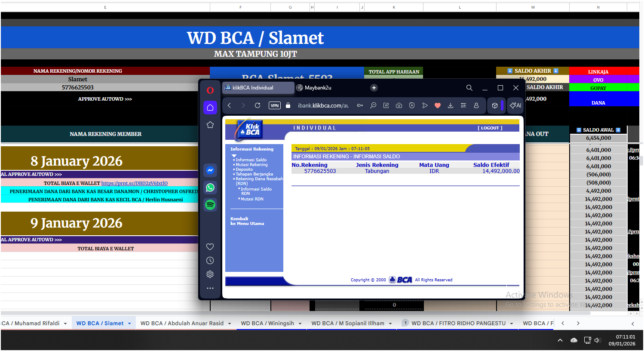
Task: Open the Opera downloads icon
Action: click(x=451, y=105)
